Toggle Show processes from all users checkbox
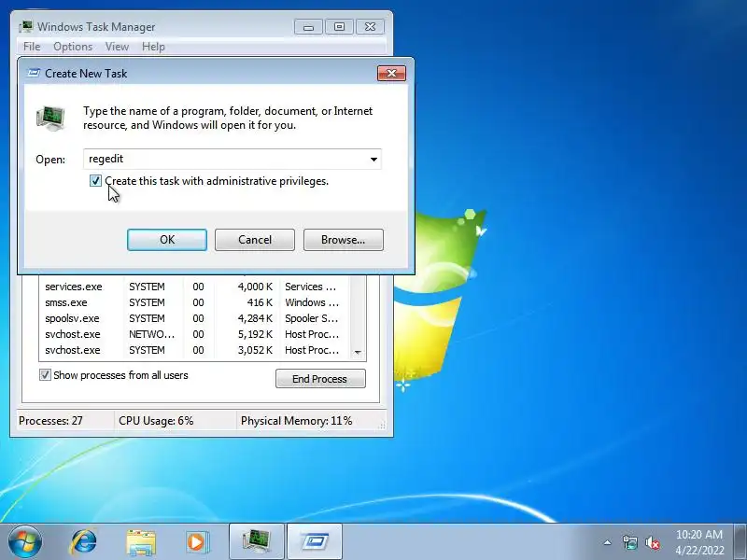The image size is (747, 560). [45, 375]
